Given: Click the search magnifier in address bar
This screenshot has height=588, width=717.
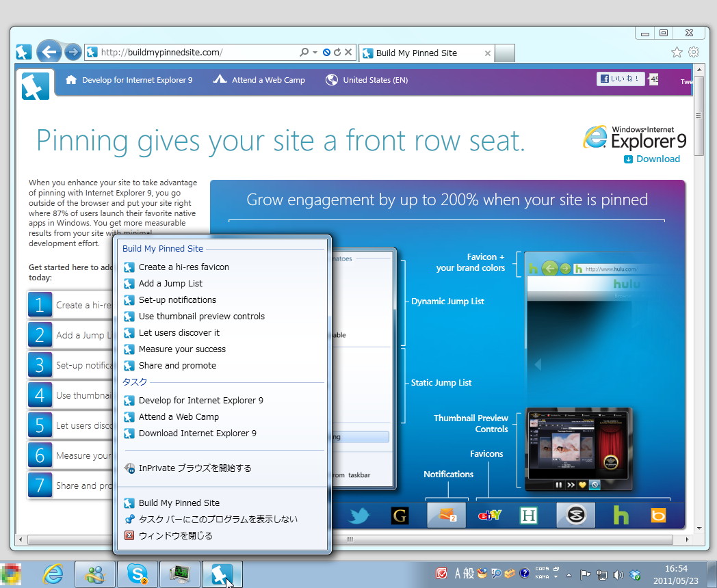Looking at the screenshot, I should pos(304,52).
